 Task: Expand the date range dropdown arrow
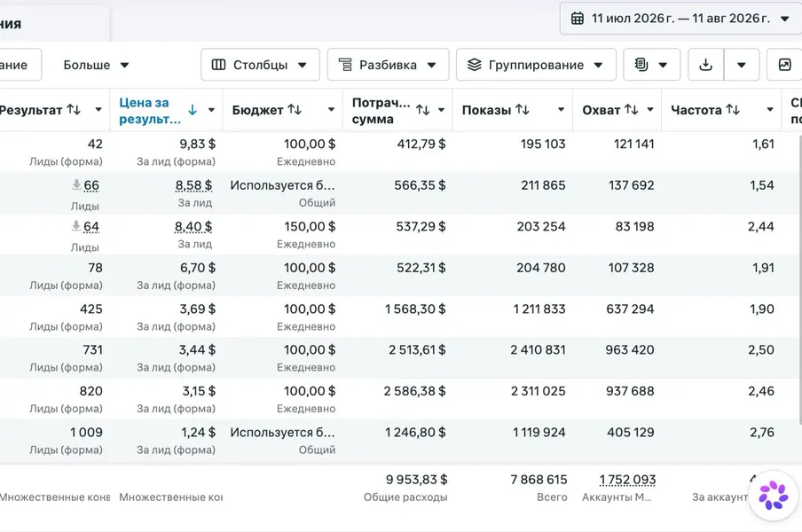(x=784, y=19)
